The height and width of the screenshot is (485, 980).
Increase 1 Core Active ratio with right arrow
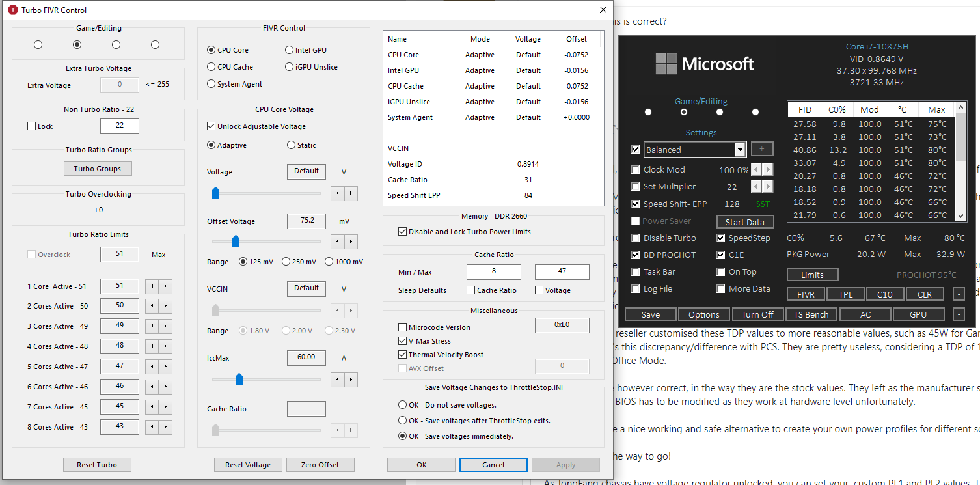(x=165, y=286)
